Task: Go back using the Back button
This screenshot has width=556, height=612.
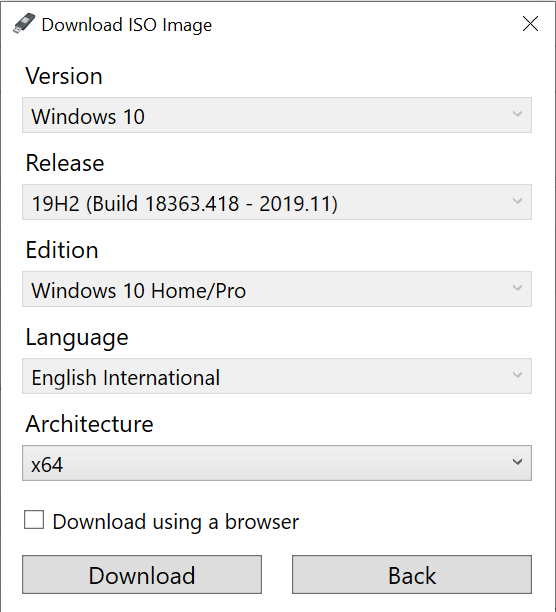Action: click(x=412, y=575)
